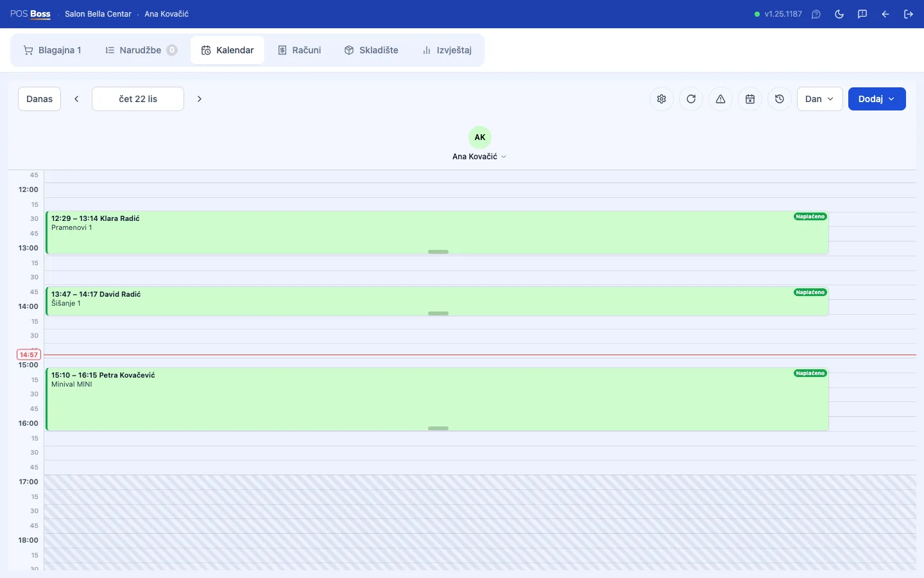The image size is (924, 578).
Task: Open the Izvještaj tab
Action: tap(447, 50)
